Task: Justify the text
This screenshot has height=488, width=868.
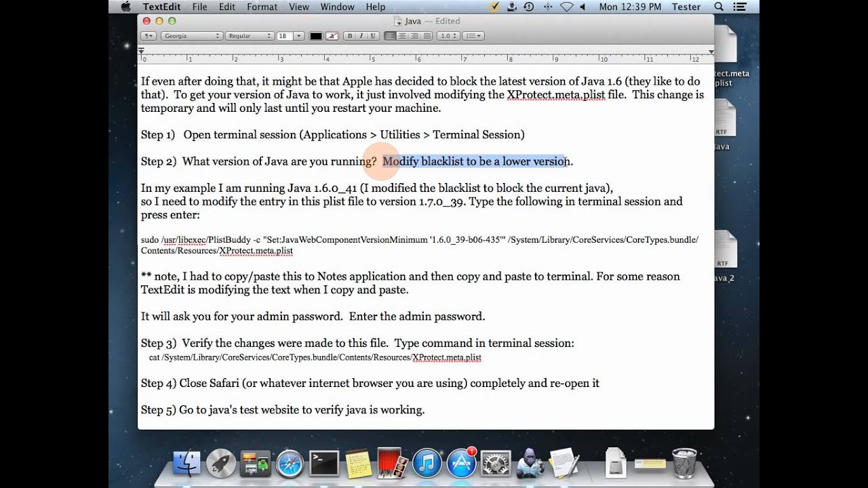Action: point(426,36)
